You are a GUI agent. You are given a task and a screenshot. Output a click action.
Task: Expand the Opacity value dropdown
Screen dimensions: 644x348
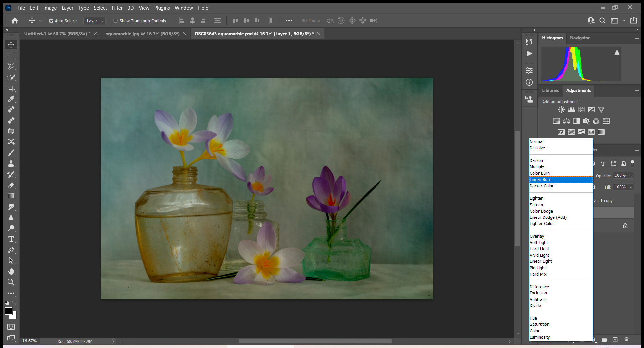(x=630, y=175)
